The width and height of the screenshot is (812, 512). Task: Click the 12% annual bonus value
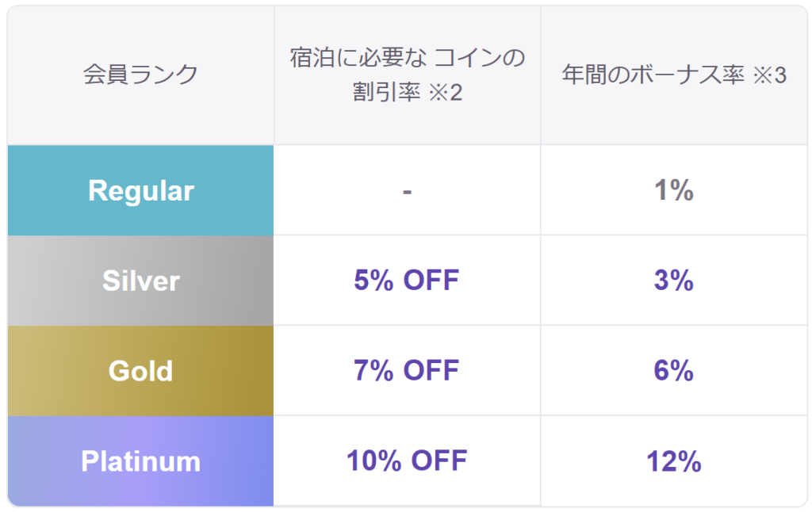coord(674,460)
